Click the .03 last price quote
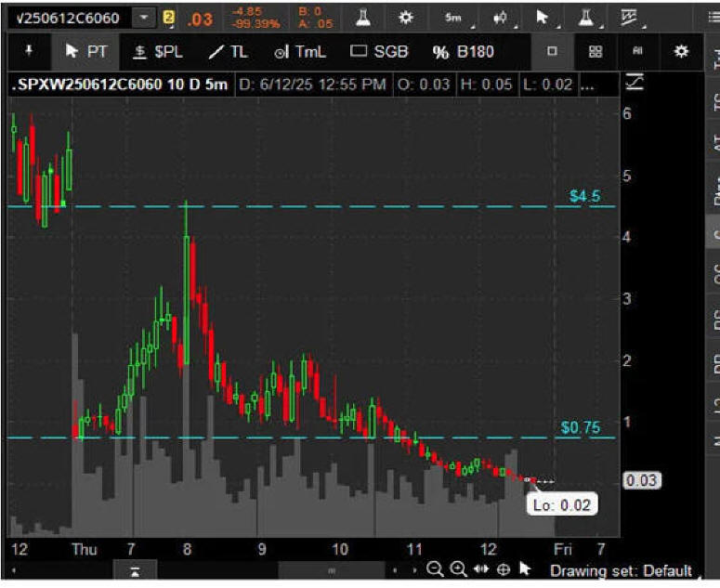The height and width of the screenshot is (588, 720). coord(200,20)
